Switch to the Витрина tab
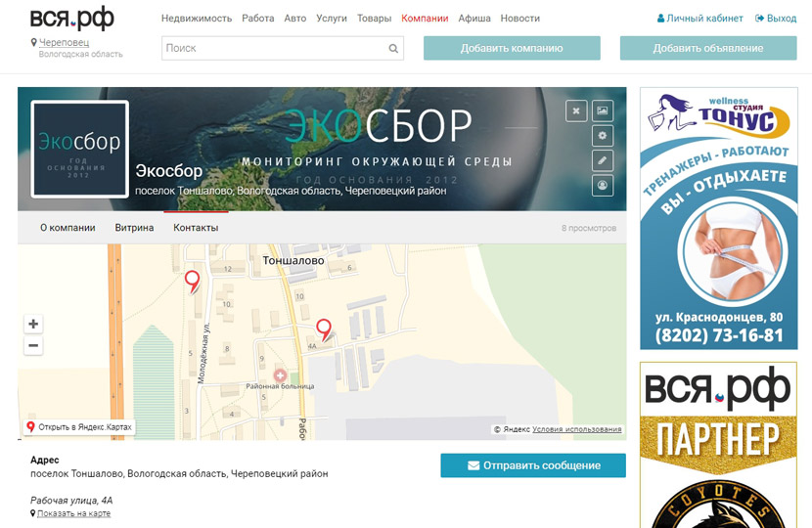 (134, 228)
